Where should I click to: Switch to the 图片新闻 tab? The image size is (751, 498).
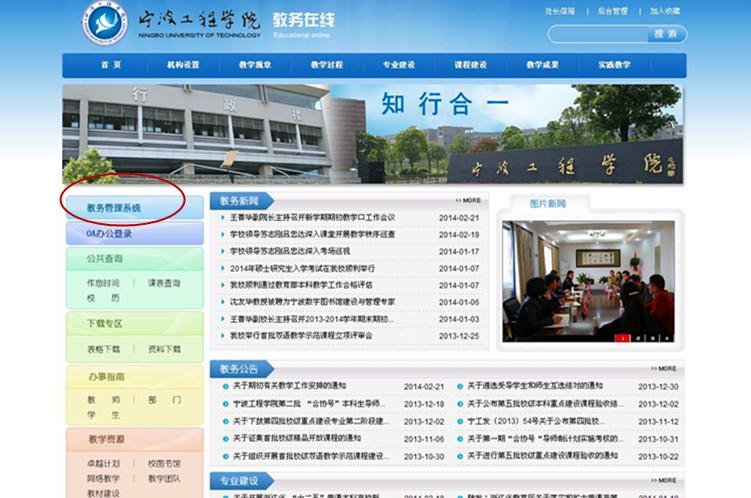547,203
